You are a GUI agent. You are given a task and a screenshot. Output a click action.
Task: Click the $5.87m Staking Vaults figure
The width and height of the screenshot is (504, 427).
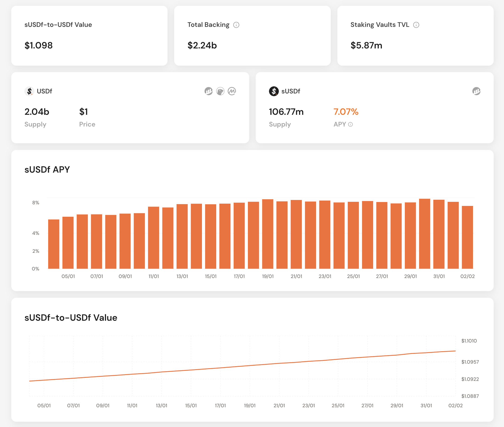coord(366,45)
